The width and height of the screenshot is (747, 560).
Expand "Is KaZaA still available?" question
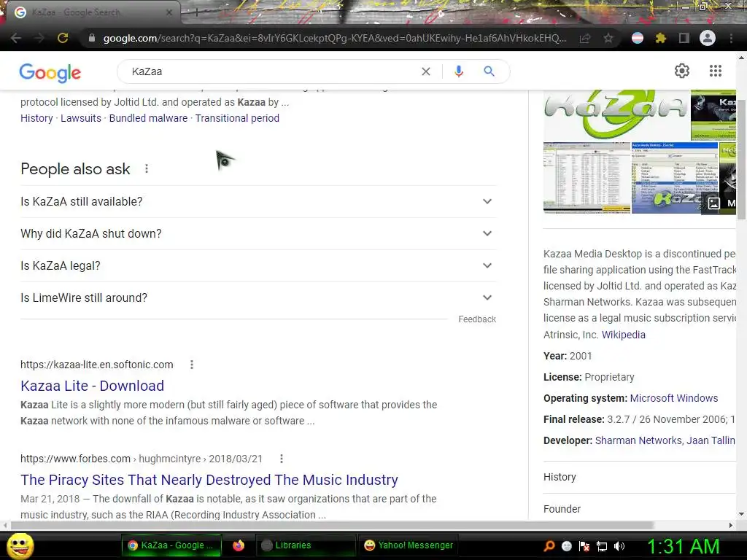point(258,201)
